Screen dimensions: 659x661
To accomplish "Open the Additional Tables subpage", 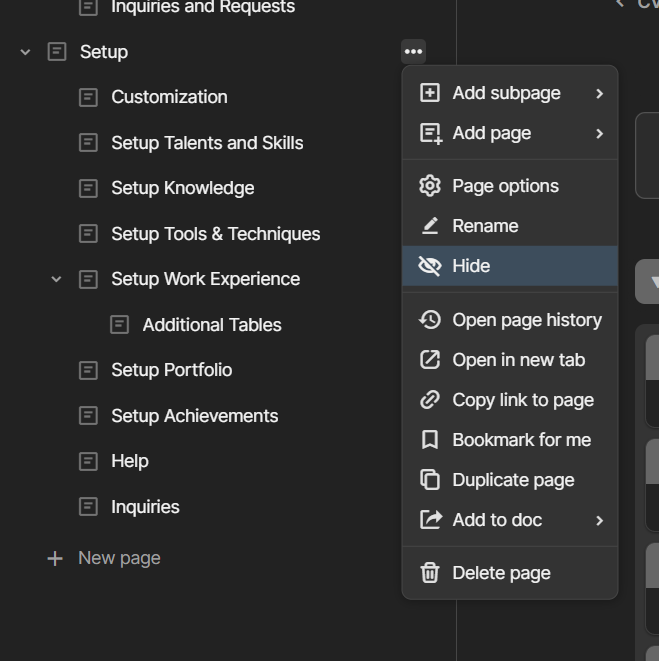I will point(212,325).
